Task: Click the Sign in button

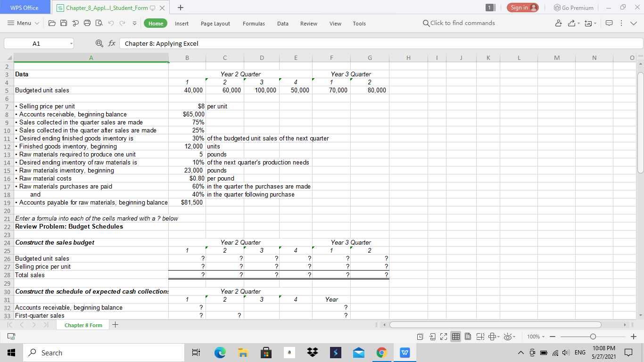Action: (523, 7)
